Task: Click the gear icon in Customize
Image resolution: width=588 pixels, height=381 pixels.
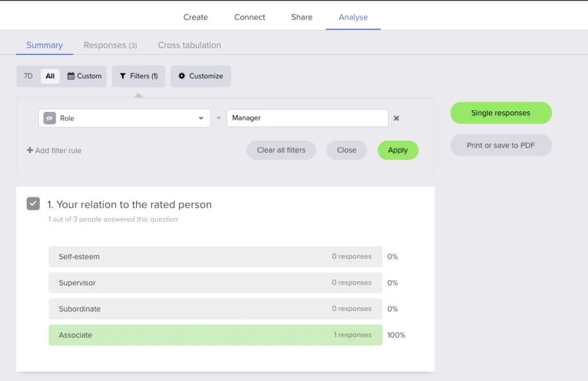Action: pyautogui.click(x=182, y=76)
